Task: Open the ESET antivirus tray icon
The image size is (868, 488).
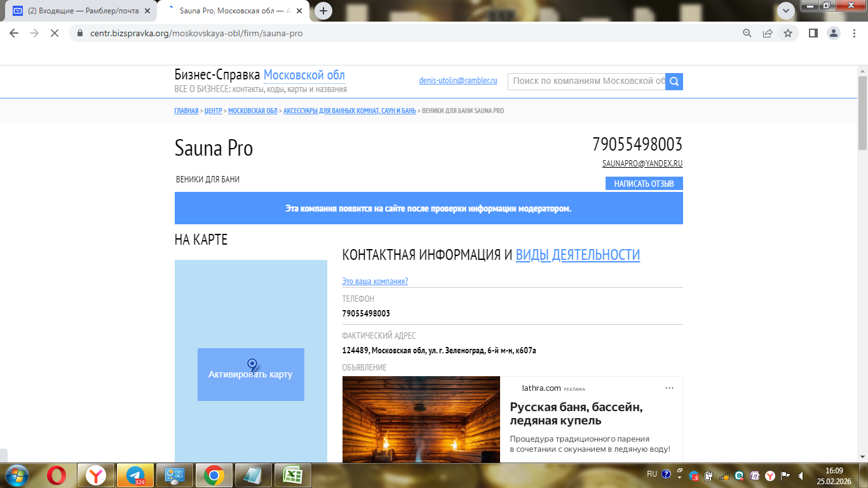Action: pyautogui.click(x=739, y=475)
